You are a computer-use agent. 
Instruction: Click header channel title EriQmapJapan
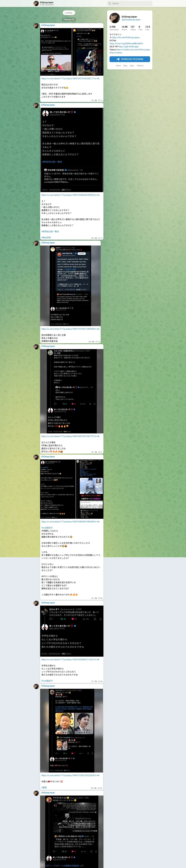pos(47,2)
